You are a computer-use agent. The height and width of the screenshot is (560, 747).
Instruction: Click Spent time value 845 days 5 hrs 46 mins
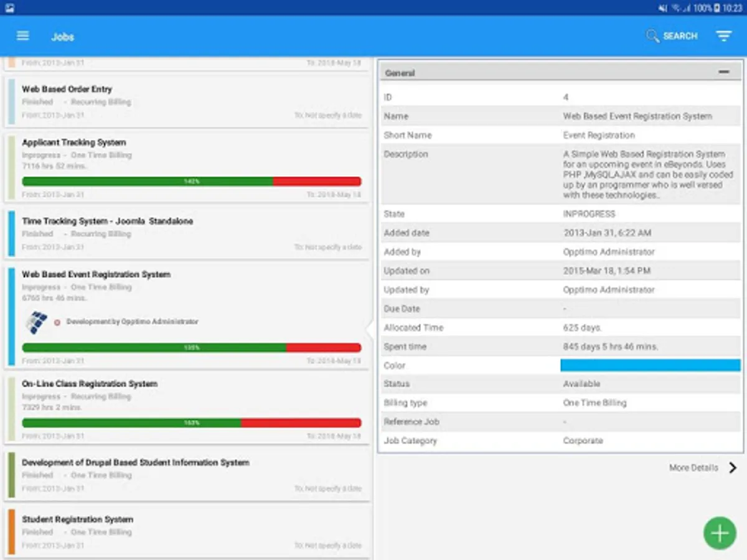[611, 347]
